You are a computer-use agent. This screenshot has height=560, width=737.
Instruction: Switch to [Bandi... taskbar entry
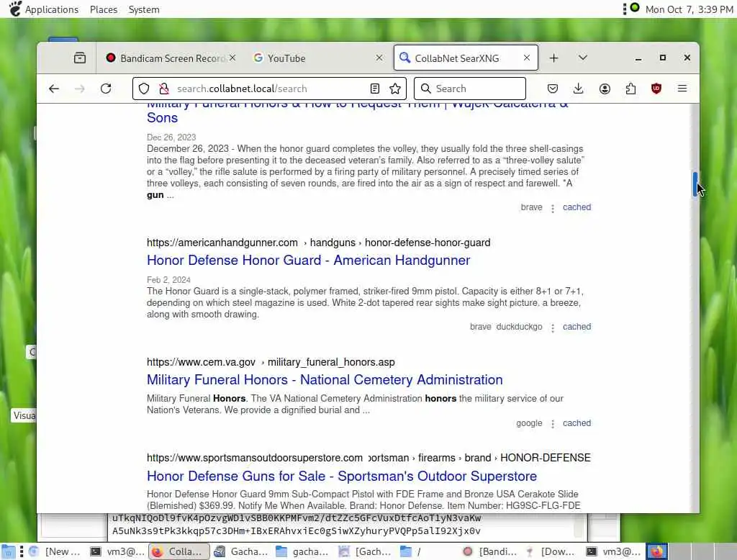489,551
